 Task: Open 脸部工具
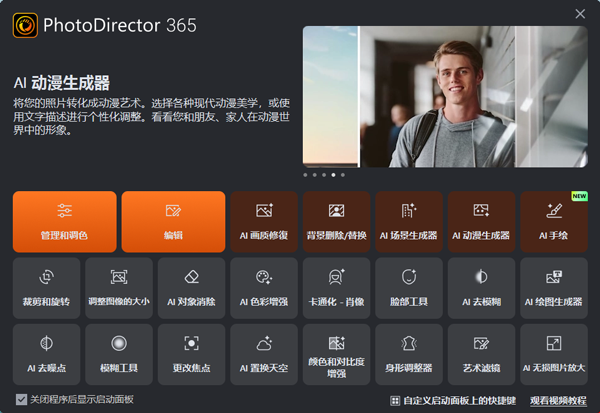coord(409,288)
